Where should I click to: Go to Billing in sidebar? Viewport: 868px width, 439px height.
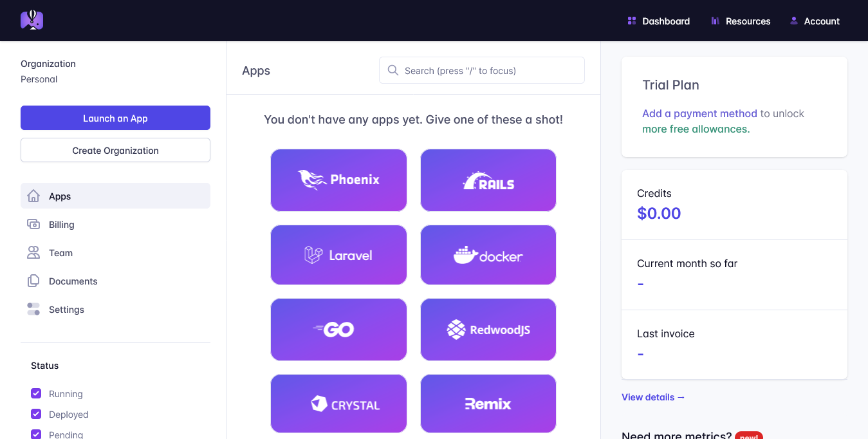point(115,224)
